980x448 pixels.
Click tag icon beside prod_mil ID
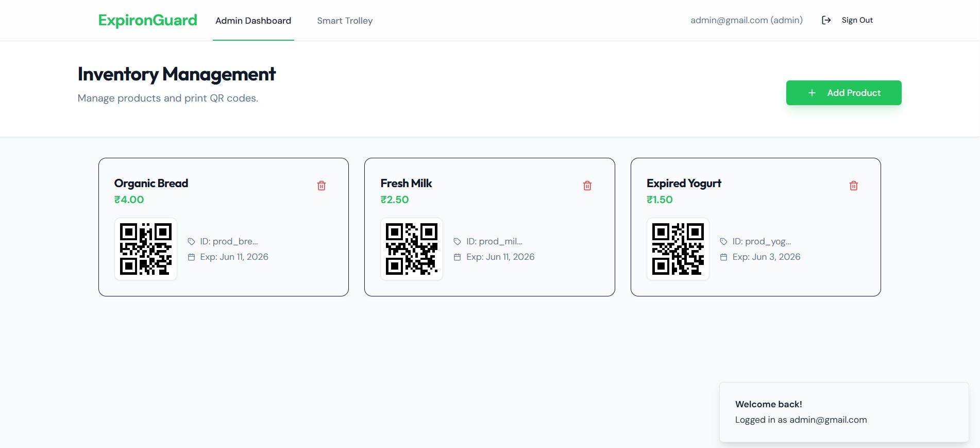[457, 241]
